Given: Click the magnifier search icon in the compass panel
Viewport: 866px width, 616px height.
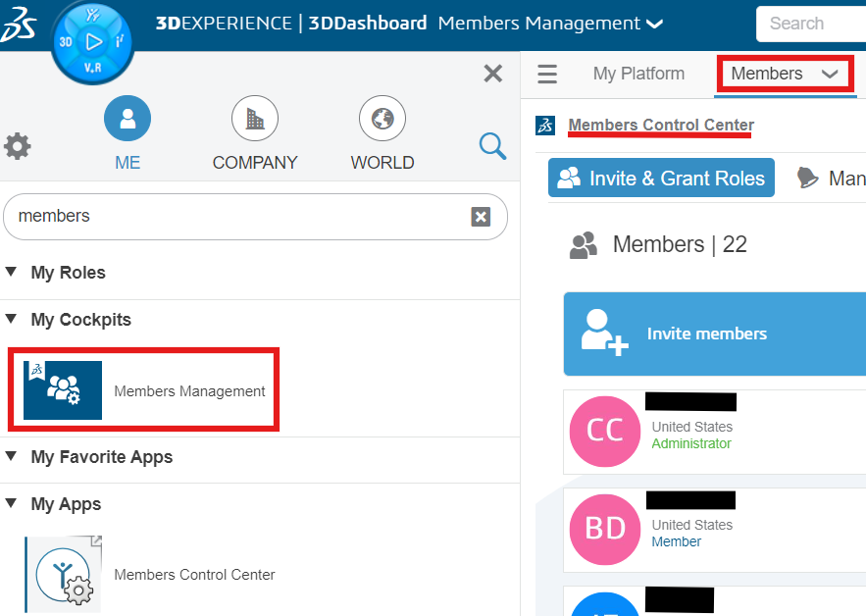Looking at the screenshot, I should pos(492,146).
